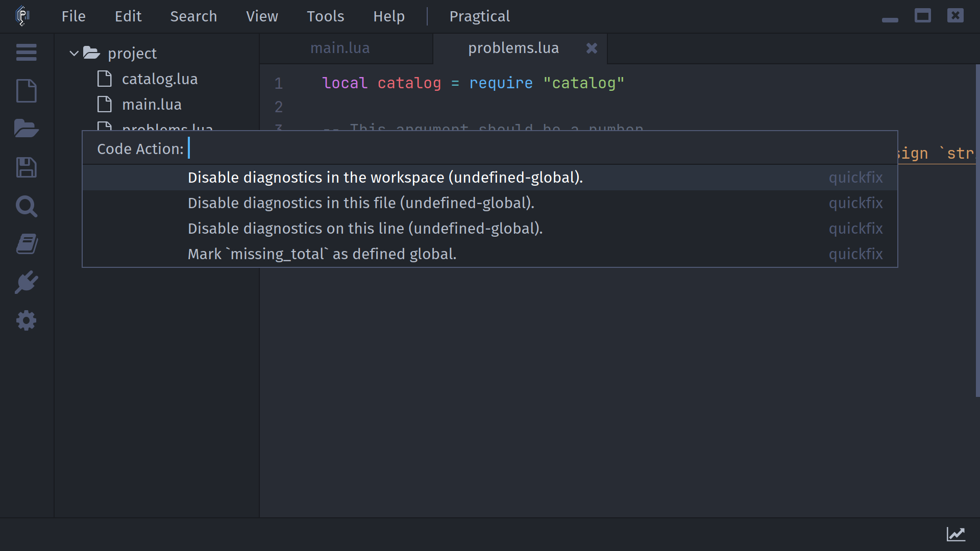Switch to the main.lua tab
The image size is (980, 551).
346,48
